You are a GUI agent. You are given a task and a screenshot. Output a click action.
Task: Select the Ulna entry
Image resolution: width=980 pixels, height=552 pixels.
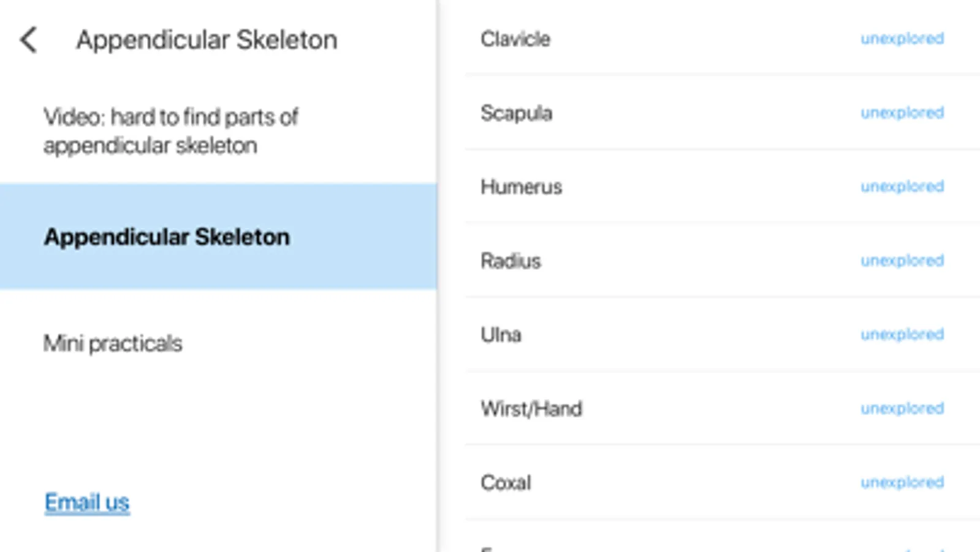click(501, 335)
